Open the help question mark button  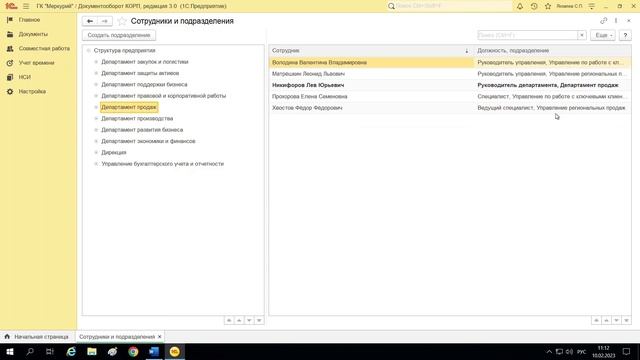point(625,35)
